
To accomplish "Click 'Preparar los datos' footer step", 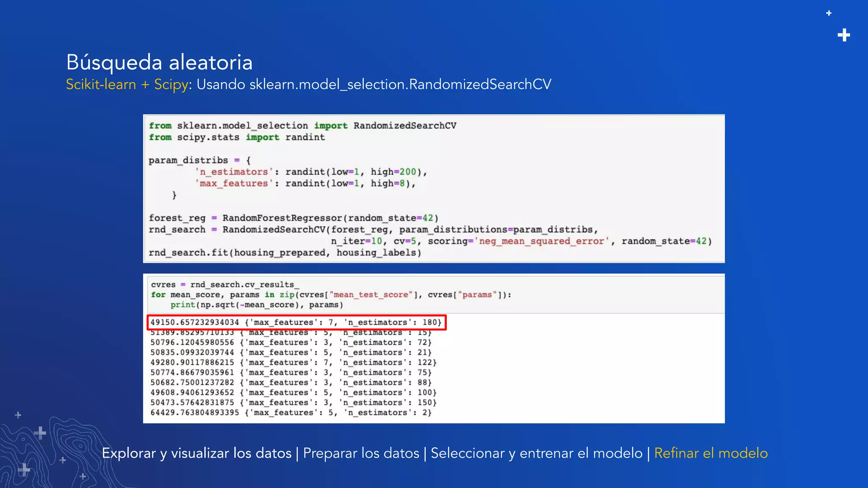I will [361, 453].
